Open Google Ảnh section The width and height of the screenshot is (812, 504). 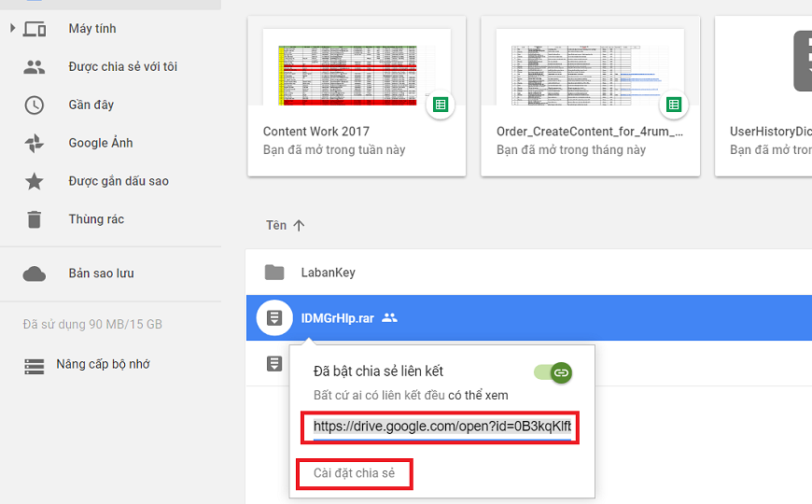(x=101, y=143)
